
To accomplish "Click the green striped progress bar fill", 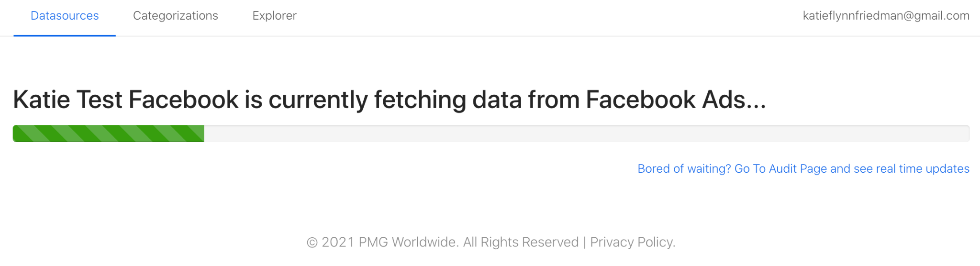I will [x=109, y=133].
